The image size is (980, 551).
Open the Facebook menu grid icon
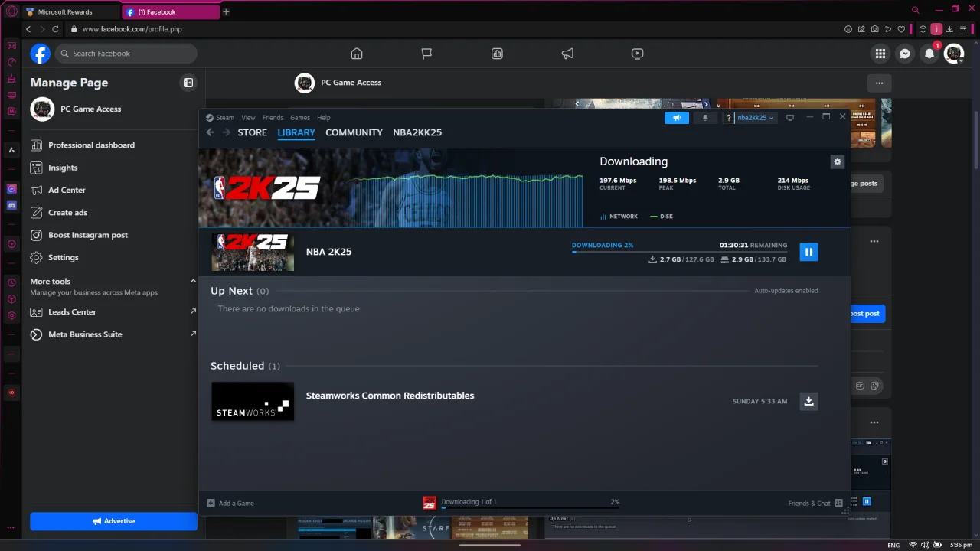[x=880, y=54]
